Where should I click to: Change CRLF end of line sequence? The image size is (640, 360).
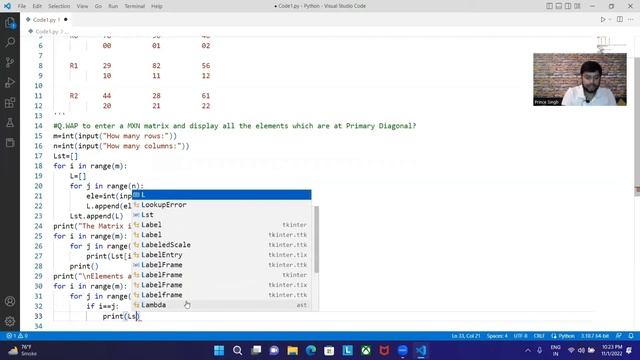[x=539, y=336]
